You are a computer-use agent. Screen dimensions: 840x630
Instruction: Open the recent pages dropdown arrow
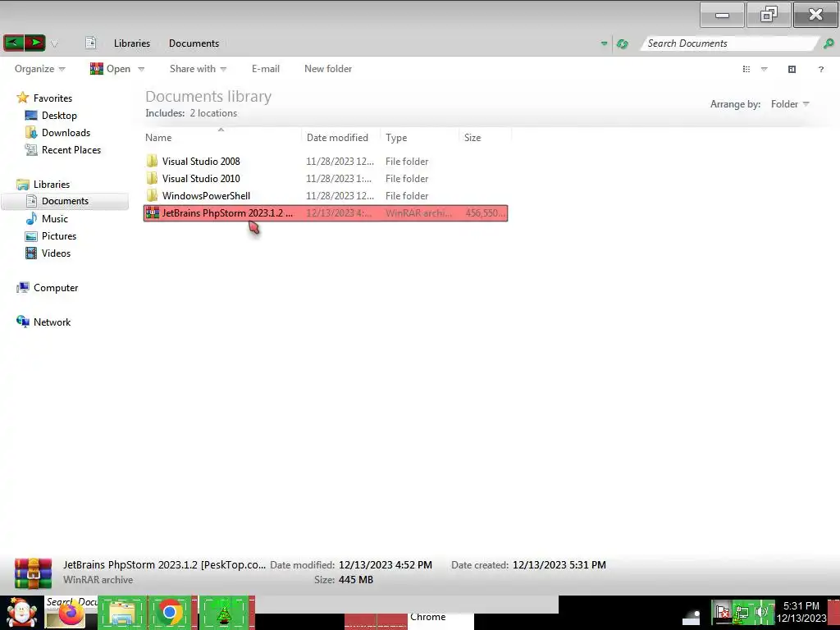click(x=54, y=44)
